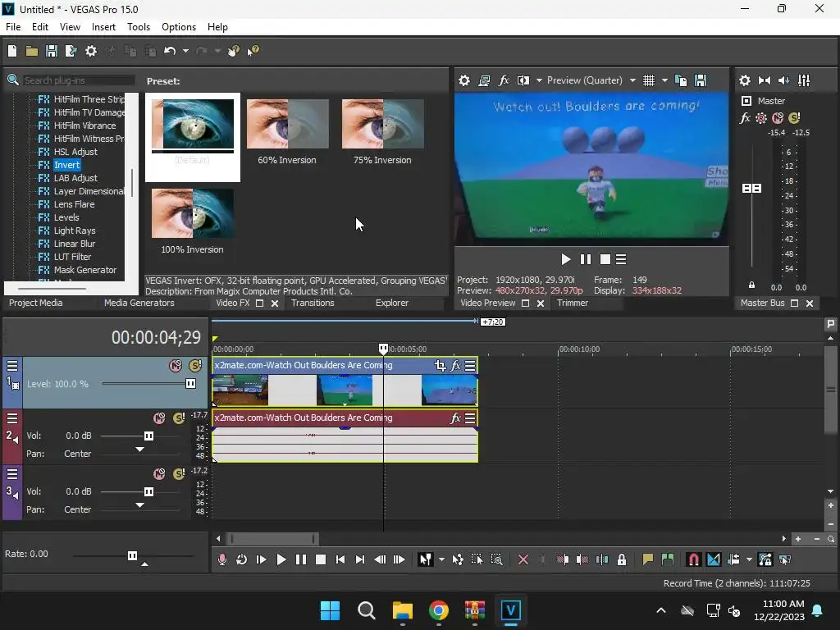Select the Normal Edit tool in transport bar
Viewport: 840px width, 630px height.
(x=426, y=559)
